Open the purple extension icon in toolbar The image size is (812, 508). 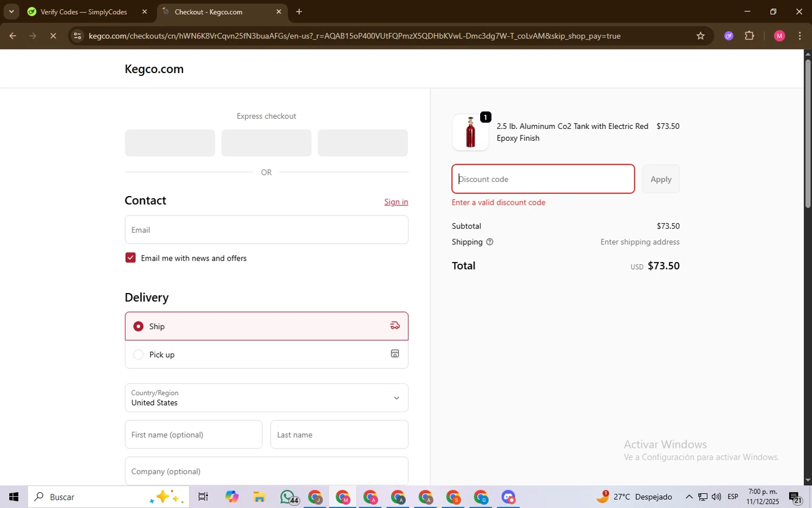click(729, 36)
